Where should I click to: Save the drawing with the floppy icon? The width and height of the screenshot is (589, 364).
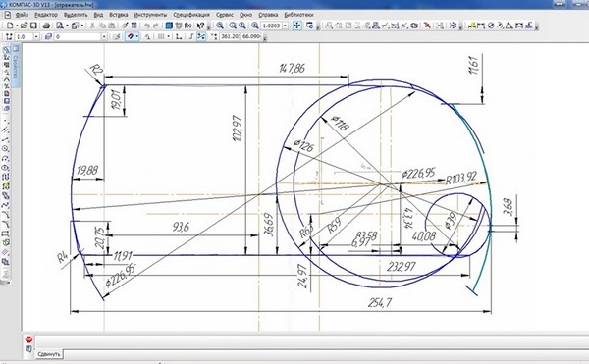click(33, 26)
